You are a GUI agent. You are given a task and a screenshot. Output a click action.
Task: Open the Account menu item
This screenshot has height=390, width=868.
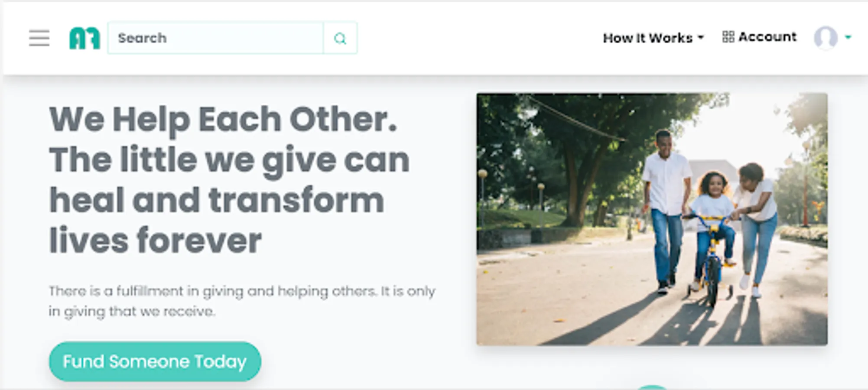[x=759, y=37]
